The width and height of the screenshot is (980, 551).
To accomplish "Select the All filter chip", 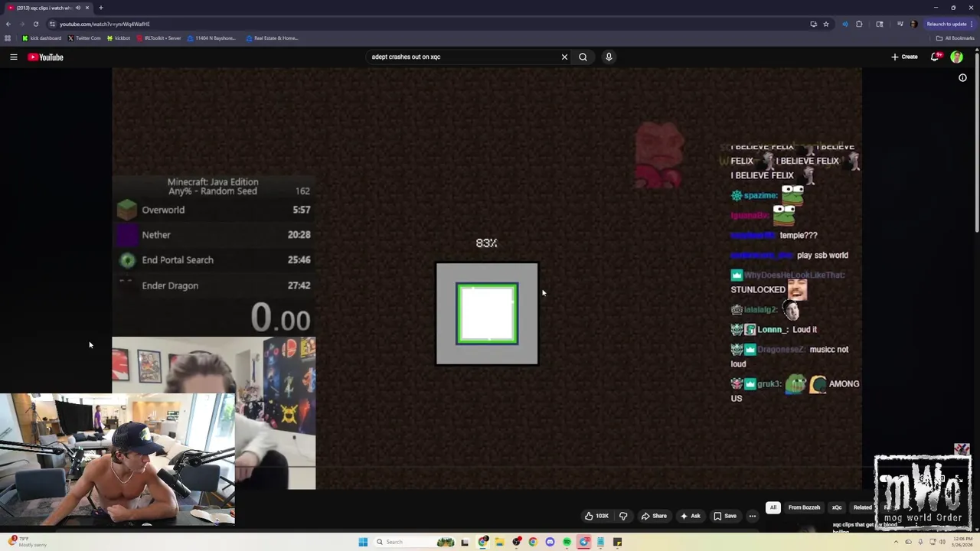I will coord(773,507).
